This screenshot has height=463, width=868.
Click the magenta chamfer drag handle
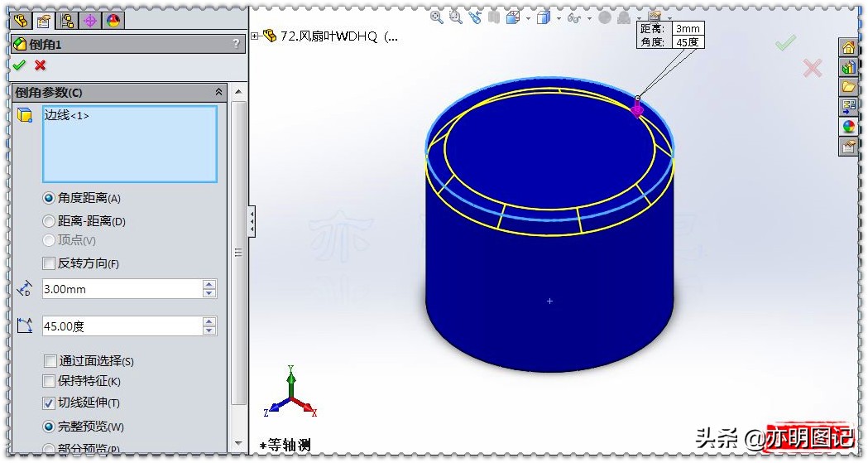637,109
